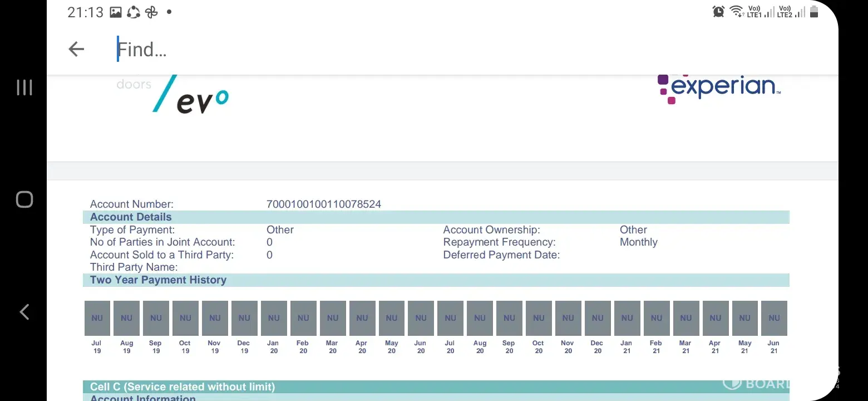Select the Jan 20 payment status box
The height and width of the screenshot is (401, 868).
(274, 318)
